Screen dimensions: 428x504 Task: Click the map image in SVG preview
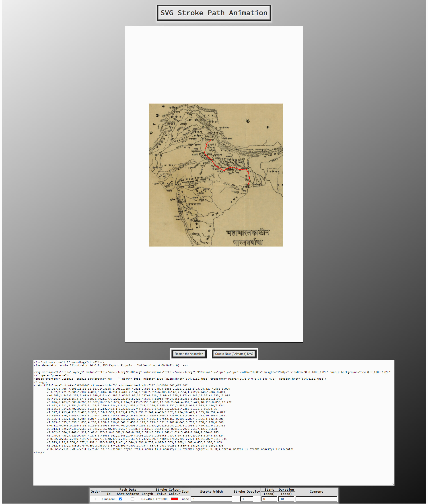click(216, 175)
